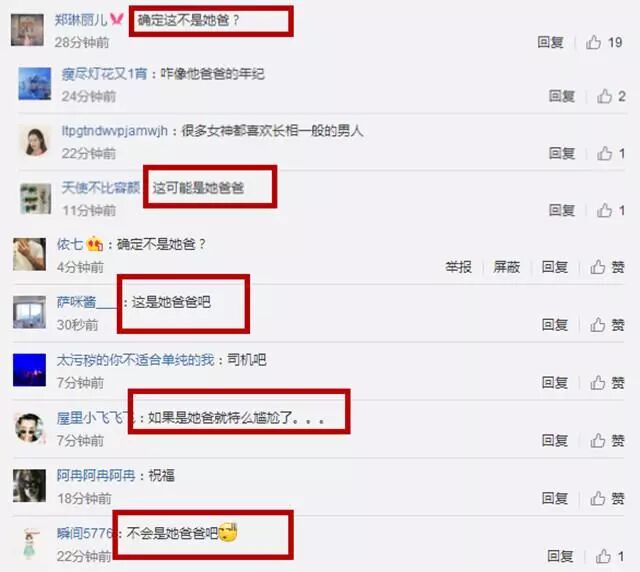Screen dimensions: 640x572
Task: Click ltpgtndwvpjamwjh's avatar photo
Action: click(36, 141)
